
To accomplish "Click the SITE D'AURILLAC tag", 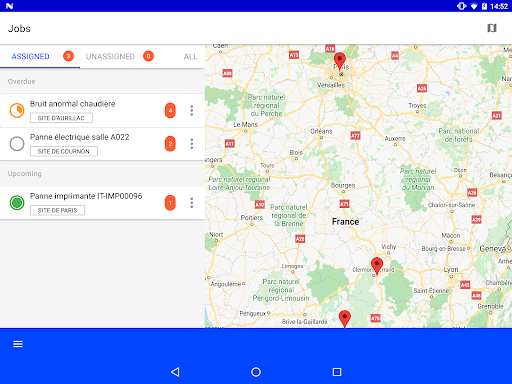I will [61, 118].
